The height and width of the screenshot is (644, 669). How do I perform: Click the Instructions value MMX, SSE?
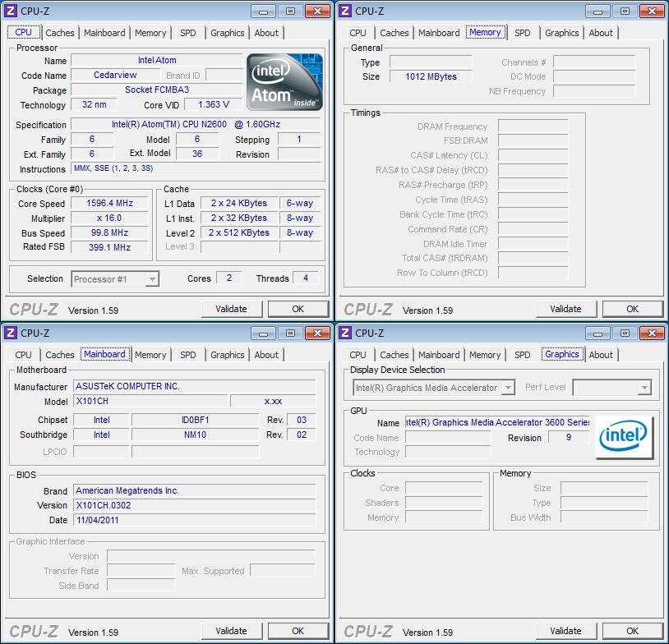[x=196, y=168]
